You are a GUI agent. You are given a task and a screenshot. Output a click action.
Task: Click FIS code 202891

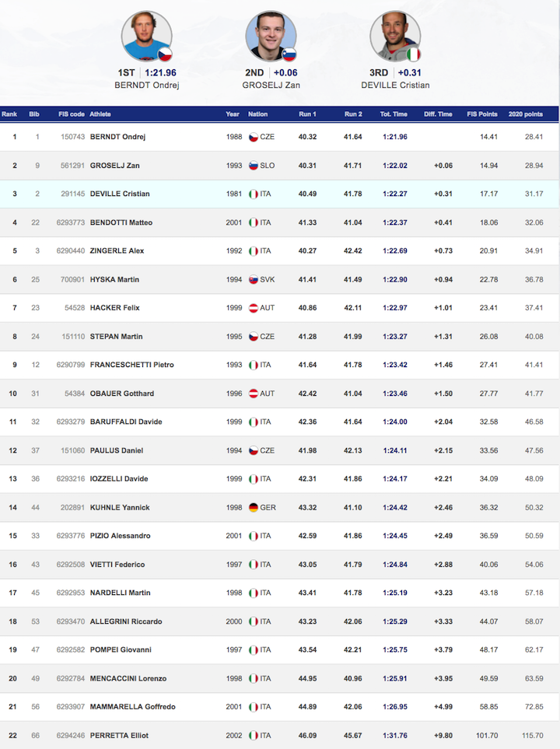(72, 508)
